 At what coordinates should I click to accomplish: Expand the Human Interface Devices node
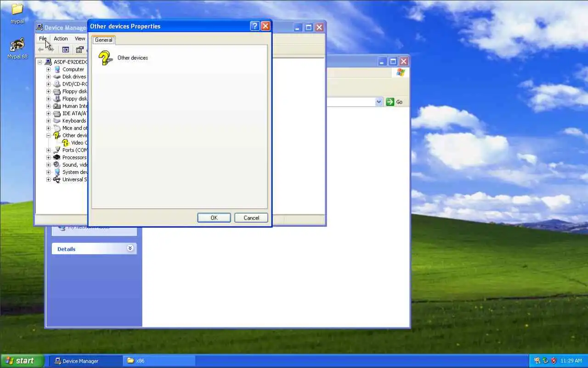(48, 106)
